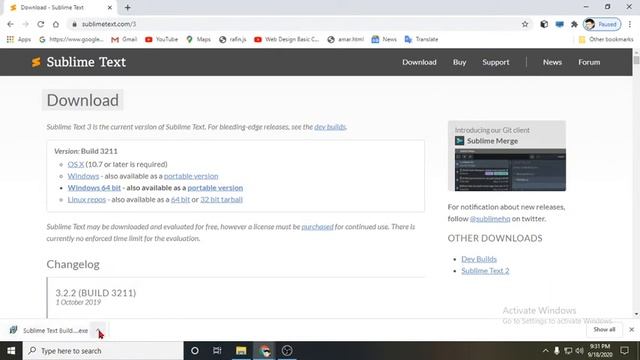Open the amar.html bookmark
The height and width of the screenshot is (360, 640).
pos(346,39)
